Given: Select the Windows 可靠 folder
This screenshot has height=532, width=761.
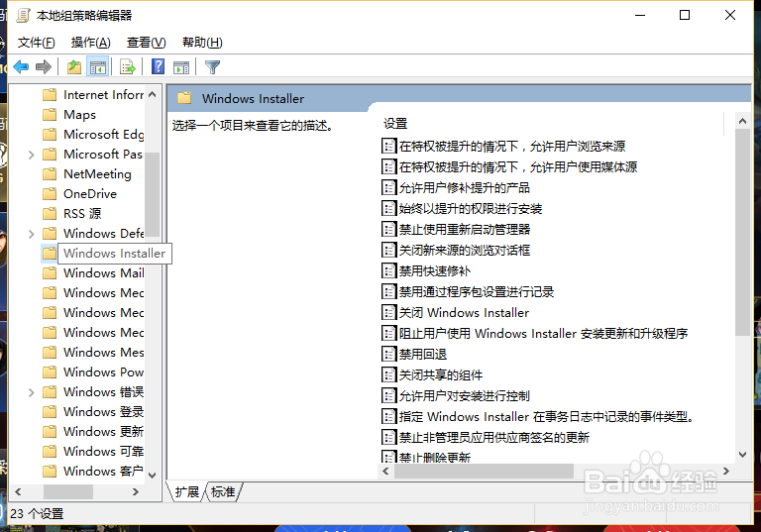Looking at the screenshot, I should pyautogui.click(x=93, y=452).
